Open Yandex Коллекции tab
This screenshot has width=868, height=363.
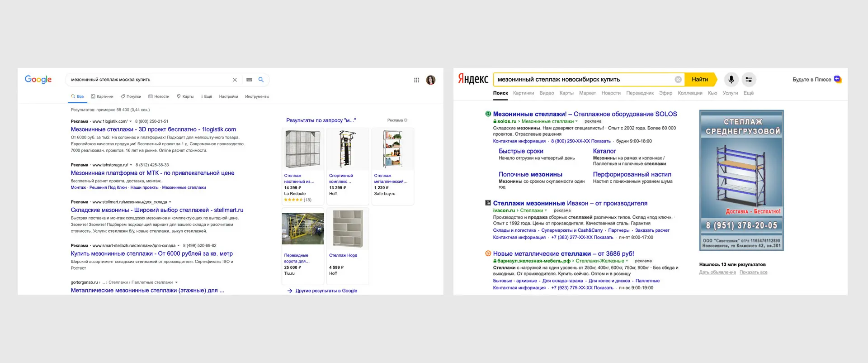click(690, 93)
